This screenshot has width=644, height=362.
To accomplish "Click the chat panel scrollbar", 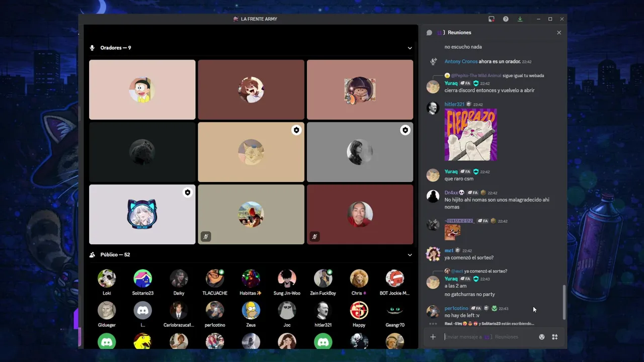I will (564, 302).
